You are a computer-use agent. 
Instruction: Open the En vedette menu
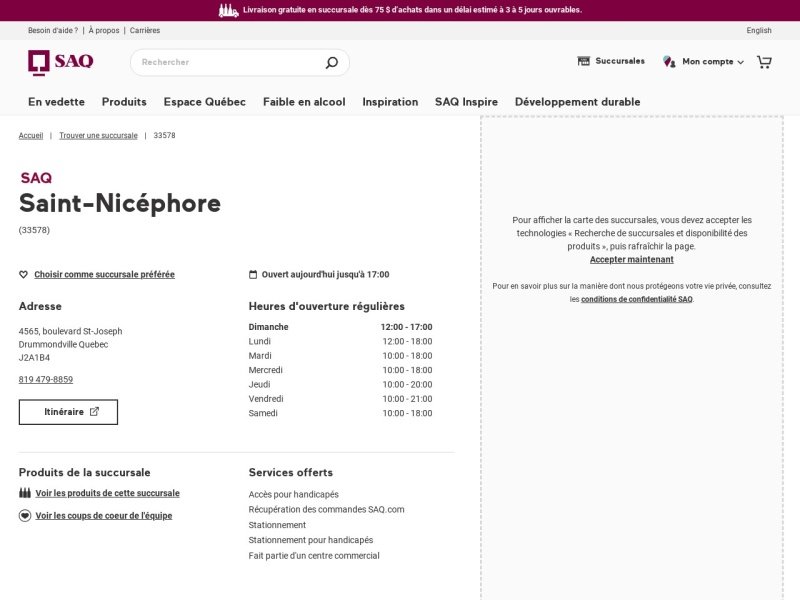57,102
